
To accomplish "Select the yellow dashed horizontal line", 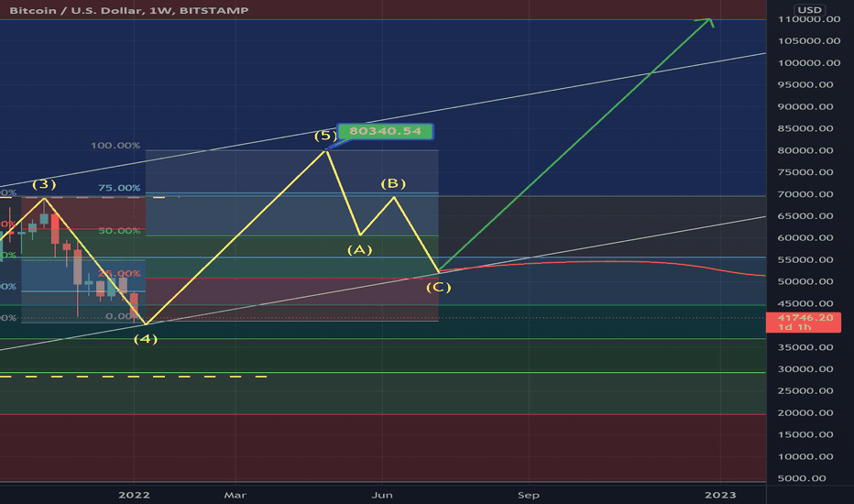I will (x=134, y=377).
